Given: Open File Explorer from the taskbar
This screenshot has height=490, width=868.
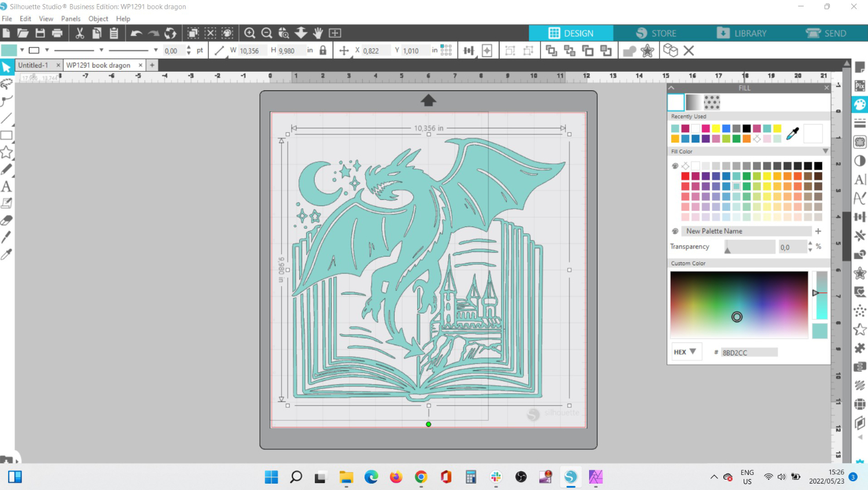Looking at the screenshot, I should tap(346, 477).
